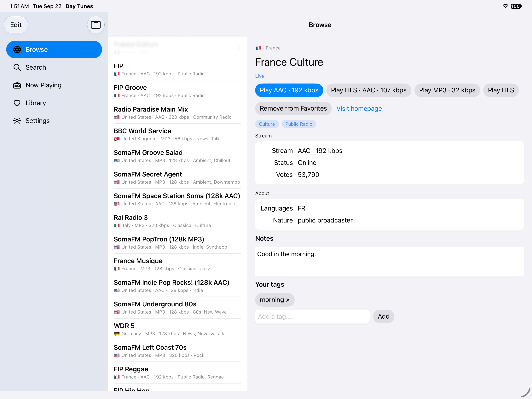Select SomaFM Groove Salad
Image resolution: width=532 pixels, height=399 pixels.
coord(177,156)
